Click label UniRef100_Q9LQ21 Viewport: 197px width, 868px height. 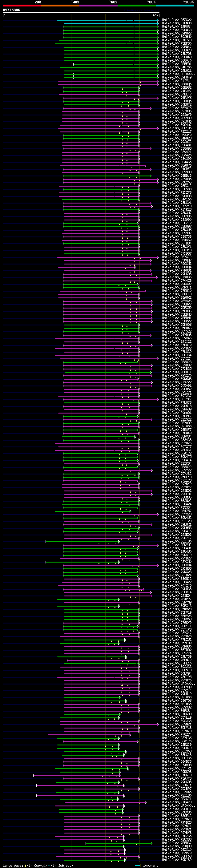tap(176, 71)
